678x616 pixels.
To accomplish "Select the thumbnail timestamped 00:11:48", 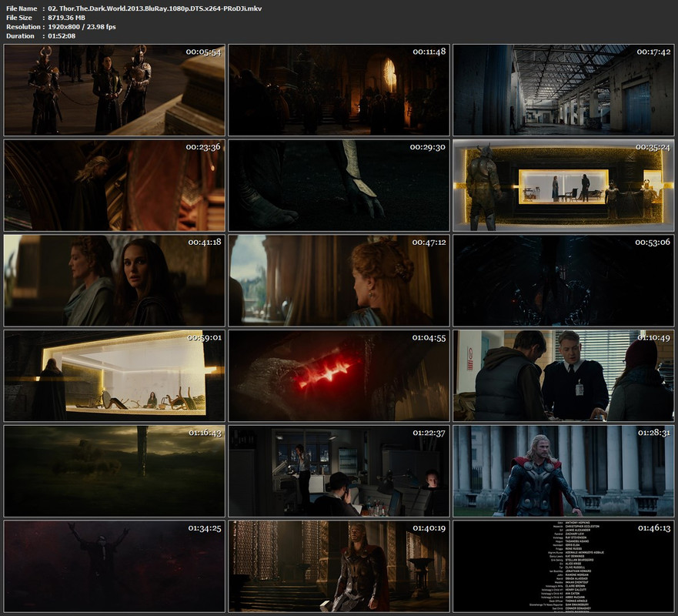I will tap(339, 90).
